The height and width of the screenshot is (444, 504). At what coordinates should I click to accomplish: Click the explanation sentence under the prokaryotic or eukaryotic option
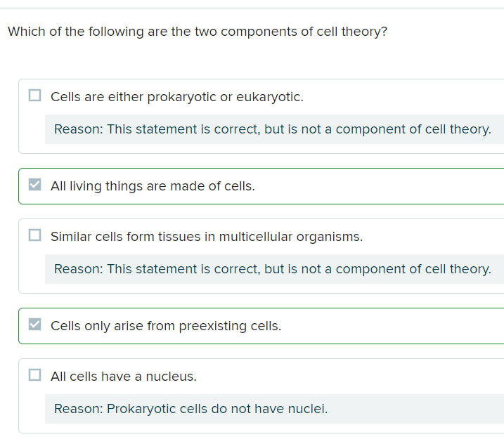click(299, 129)
